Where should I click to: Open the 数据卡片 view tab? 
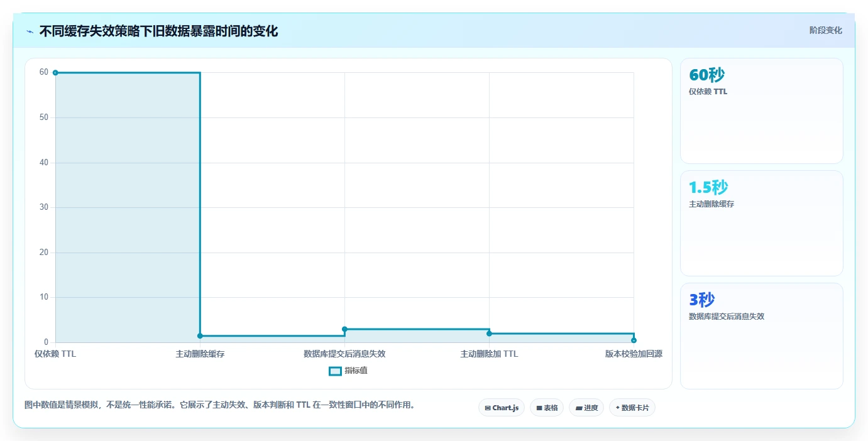[x=632, y=408]
